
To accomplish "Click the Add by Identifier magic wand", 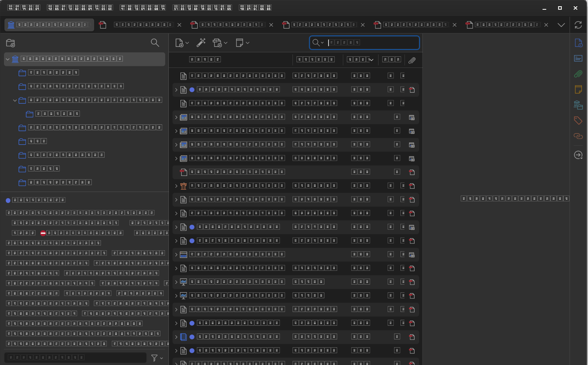I will (x=201, y=43).
